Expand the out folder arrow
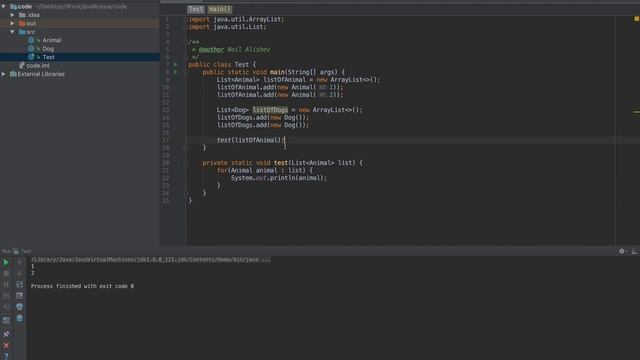Screen dimensions: 640x360 pos(12,23)
